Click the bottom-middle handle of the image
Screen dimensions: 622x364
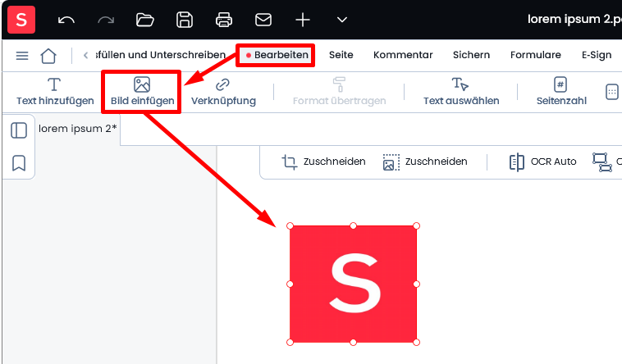pyautogui.click(x=353, y=342)
